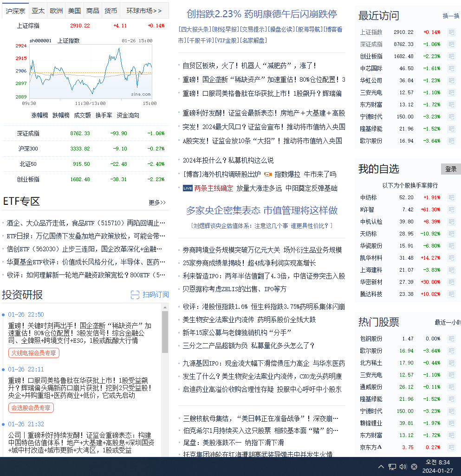
Task: Click the 吧 icon beside 北方稀土
Action: point(451,363)
